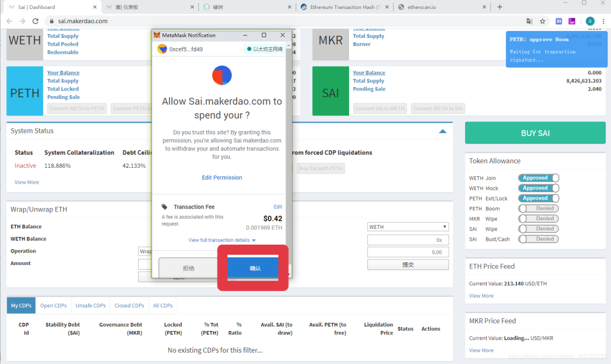The height and width of the screenshot is (364, 611).
Task: Close the Sai | Dashboard tab
Action: pyautogui.click(x=94, y=7)
